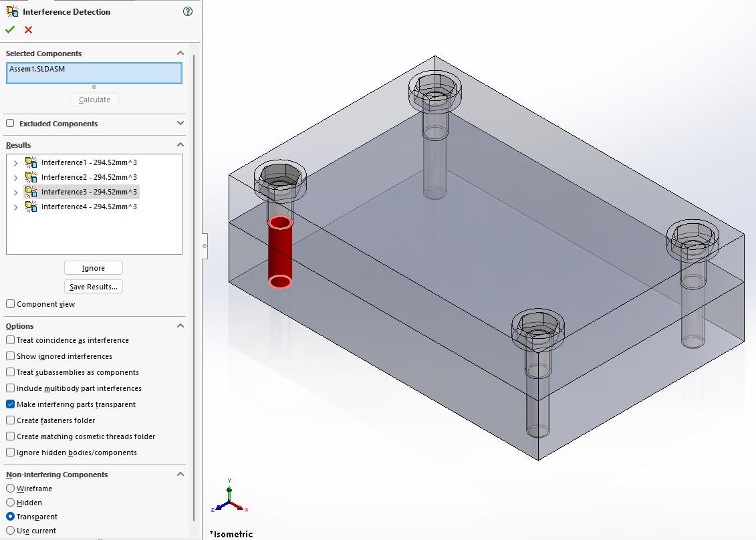Enable Create fasteners folder option
Image resolution: width=756 pixels, height=540 pixels.
10,420
